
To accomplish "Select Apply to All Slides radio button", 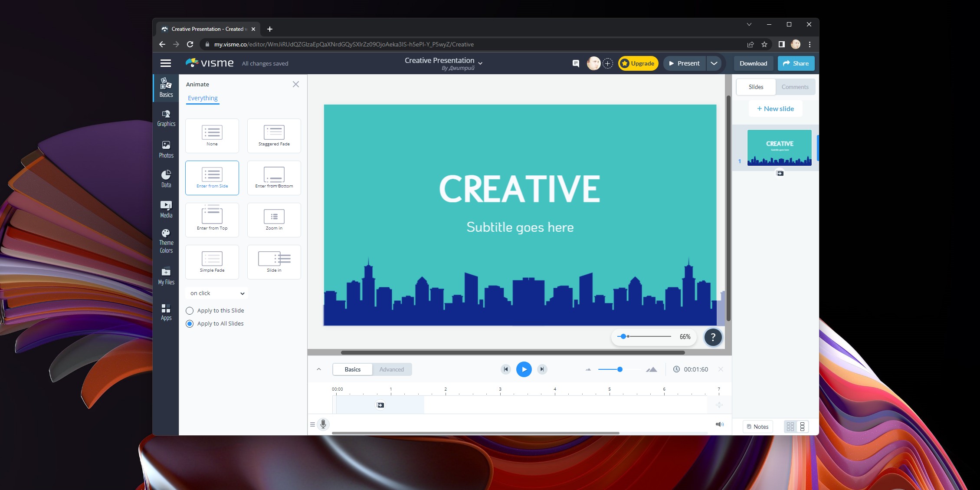I will (190, 323).
